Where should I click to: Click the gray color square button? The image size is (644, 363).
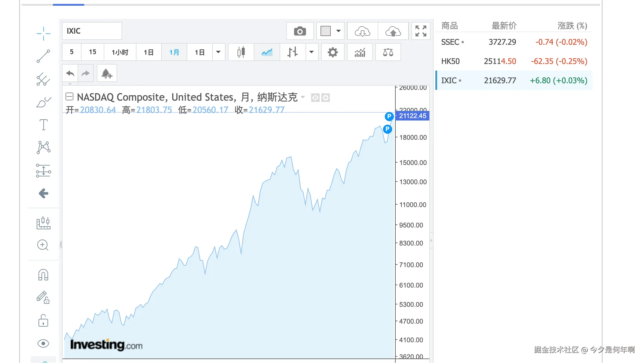[325, 31]
